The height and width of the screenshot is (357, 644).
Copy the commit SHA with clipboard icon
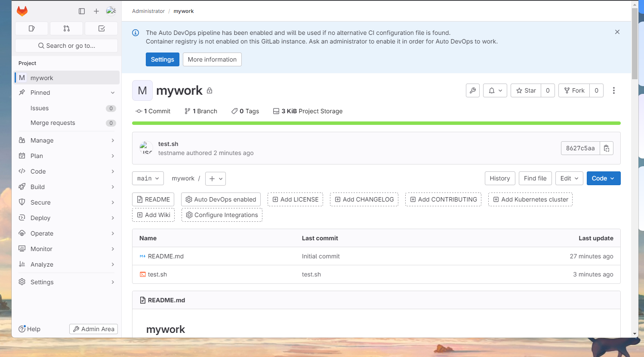[x=607, y=148]
